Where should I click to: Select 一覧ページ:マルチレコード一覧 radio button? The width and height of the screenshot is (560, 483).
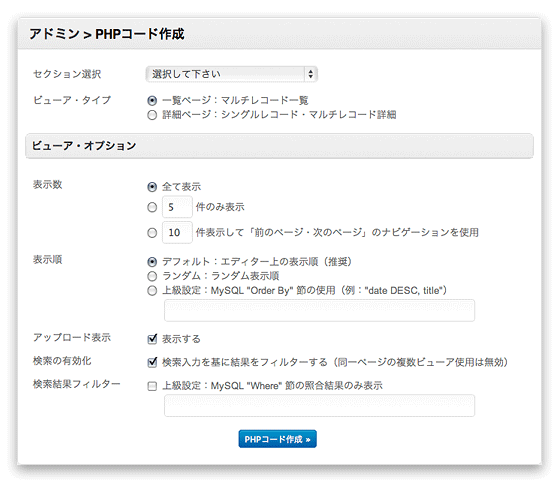coord(152,101)
